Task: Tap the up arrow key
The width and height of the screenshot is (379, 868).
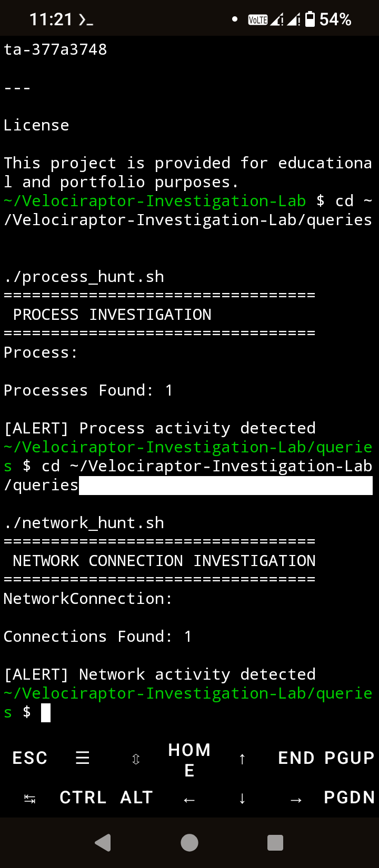Action: (242, 758)
